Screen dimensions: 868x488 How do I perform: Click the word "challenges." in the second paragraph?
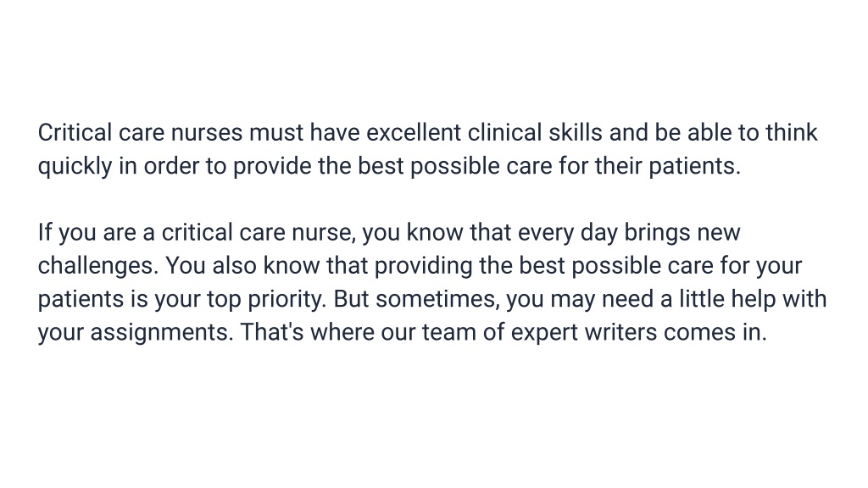(x=98, y=267)
